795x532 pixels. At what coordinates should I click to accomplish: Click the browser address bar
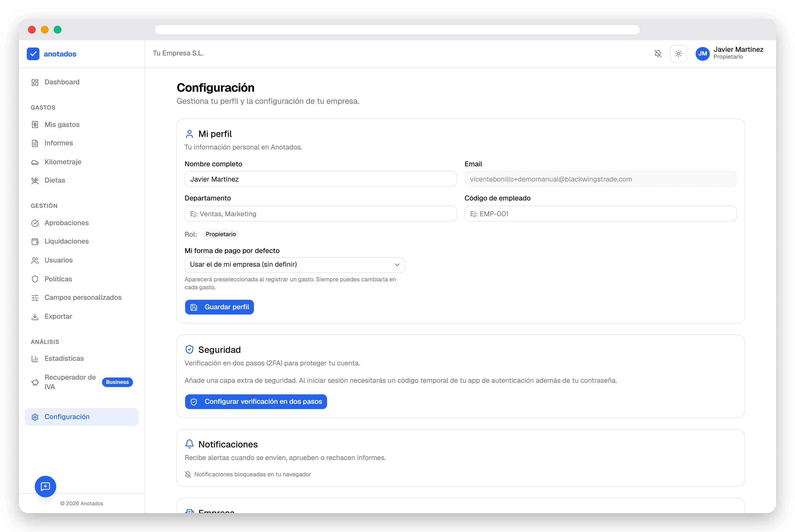(x=397, y=30)
